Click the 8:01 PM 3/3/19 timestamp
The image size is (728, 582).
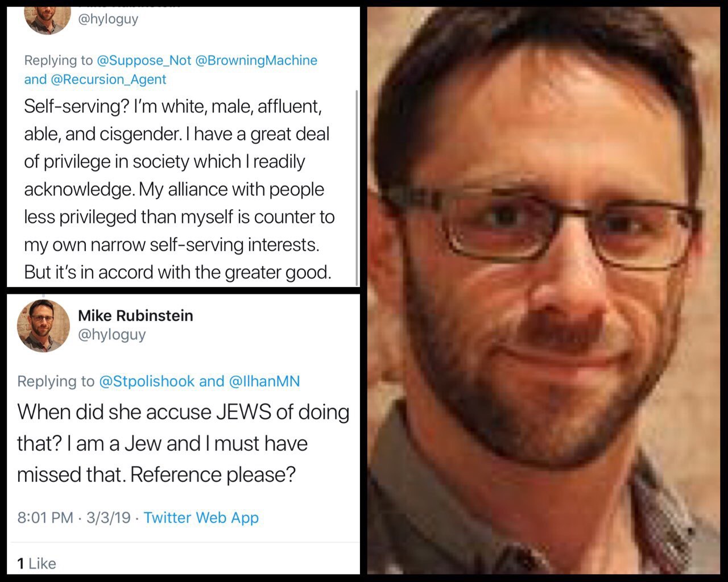pyautogui.click(x=74, y=518)
